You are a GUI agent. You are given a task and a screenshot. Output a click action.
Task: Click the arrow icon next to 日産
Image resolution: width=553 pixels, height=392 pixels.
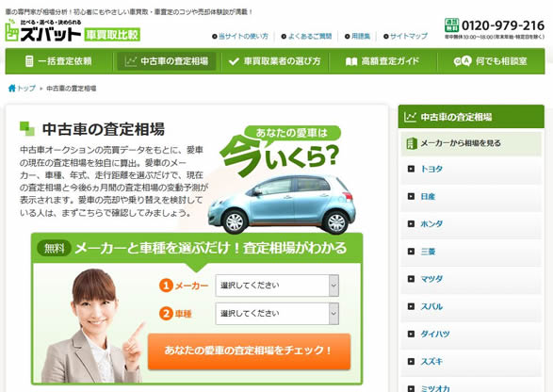pyautogui.click(x=411, y=197)
